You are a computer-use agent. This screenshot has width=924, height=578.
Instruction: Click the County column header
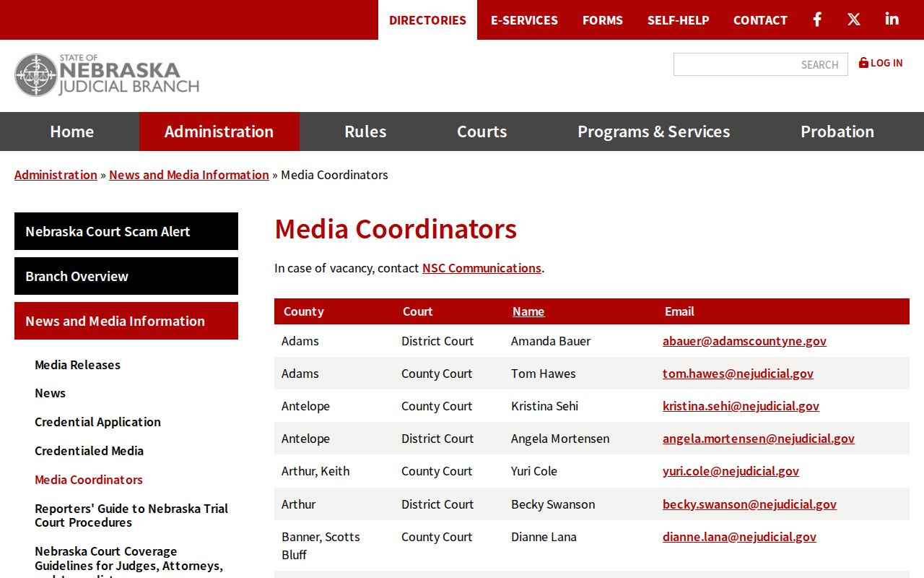tap(303, 311)
